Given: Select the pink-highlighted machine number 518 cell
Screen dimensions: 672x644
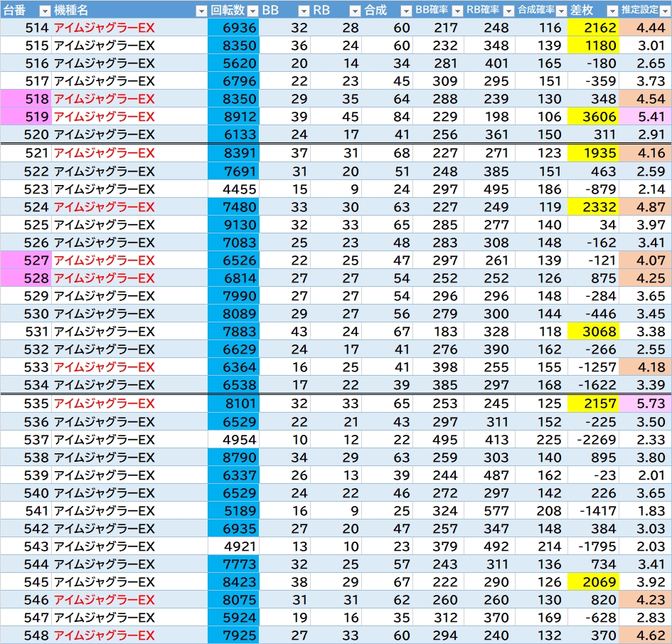Looking at the screenshot, I should tap(26, 99).
